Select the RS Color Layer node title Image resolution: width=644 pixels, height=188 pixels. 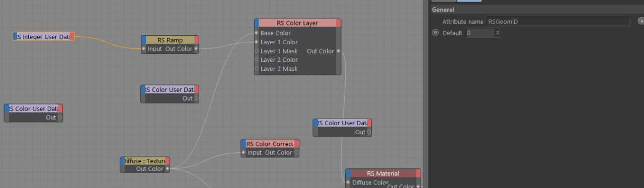(x=297, y=23)
